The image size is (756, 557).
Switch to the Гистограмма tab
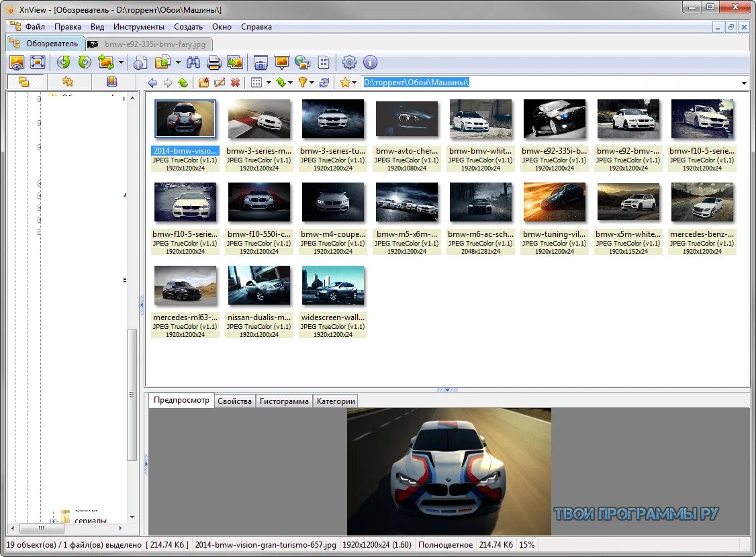[x=284, y=401]
